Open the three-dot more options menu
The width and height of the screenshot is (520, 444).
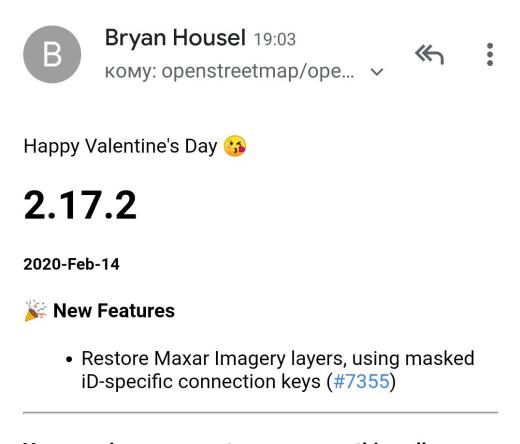pos(490,54)
